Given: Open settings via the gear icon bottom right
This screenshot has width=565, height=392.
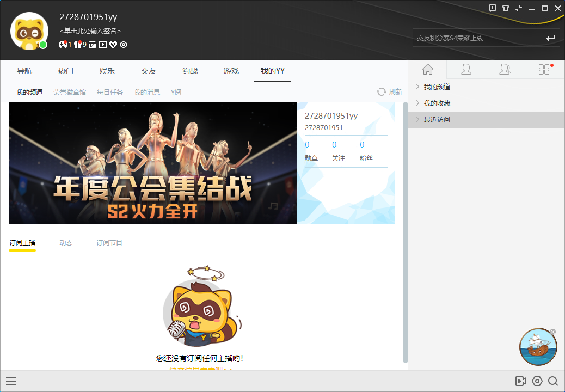Looking at the screenshot, I should 537,381.
